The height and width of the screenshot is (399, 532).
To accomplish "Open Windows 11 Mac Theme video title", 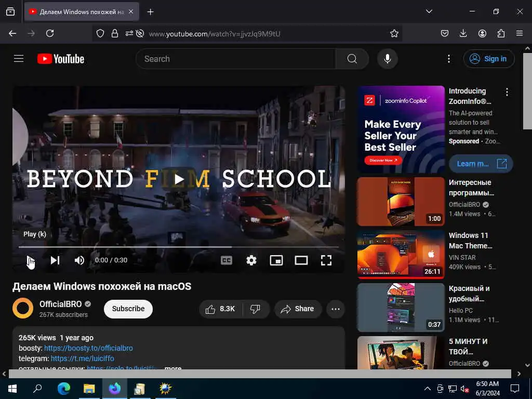I will [x=470, y=241].
